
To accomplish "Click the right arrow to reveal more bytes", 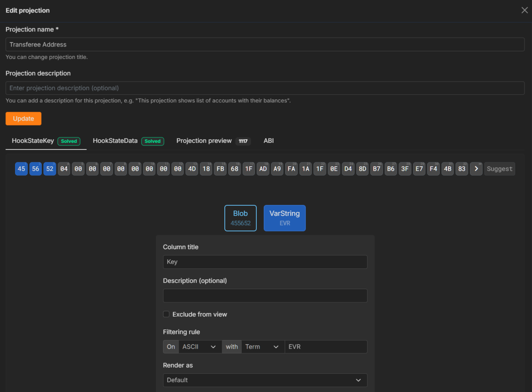I will click(x=476, y=169).
